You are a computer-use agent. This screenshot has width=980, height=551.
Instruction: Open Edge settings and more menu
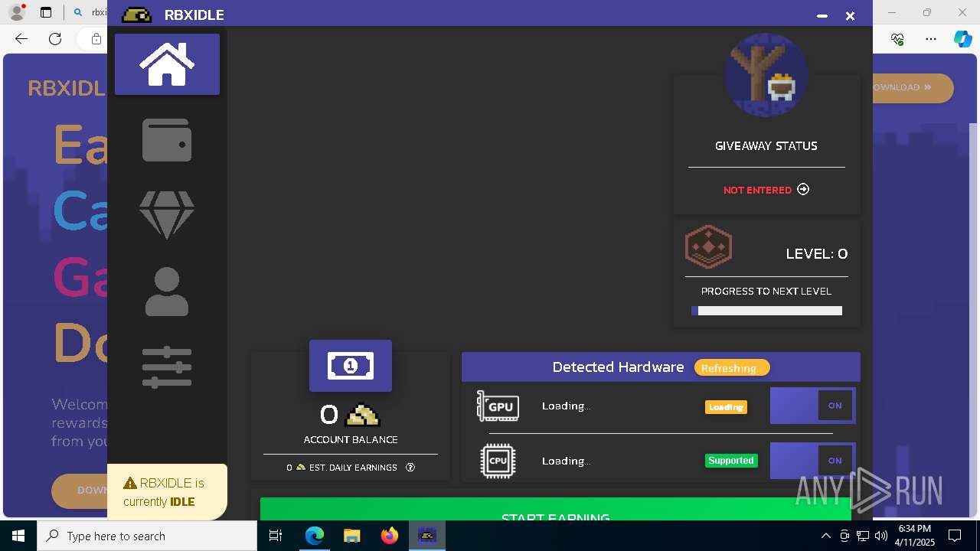click(931, 39)
